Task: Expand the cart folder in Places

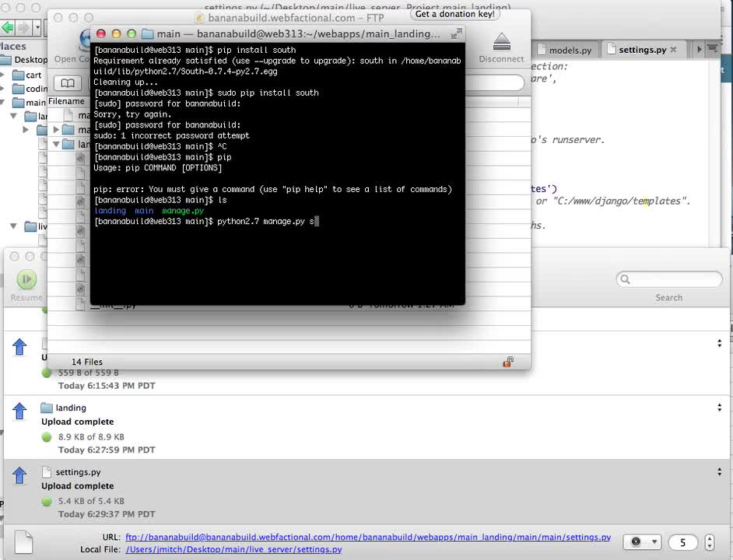Action: click(3, 75)
